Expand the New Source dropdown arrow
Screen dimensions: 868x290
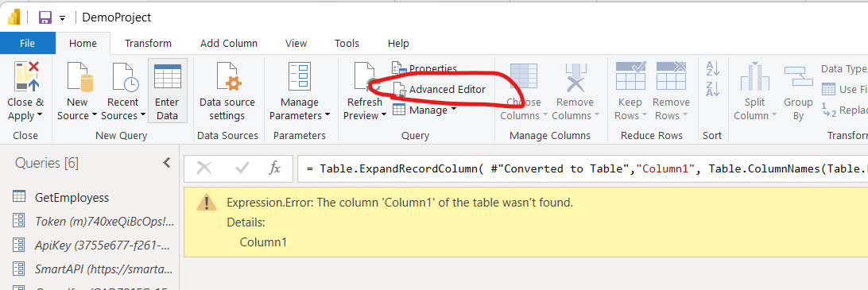pos(95,116)
